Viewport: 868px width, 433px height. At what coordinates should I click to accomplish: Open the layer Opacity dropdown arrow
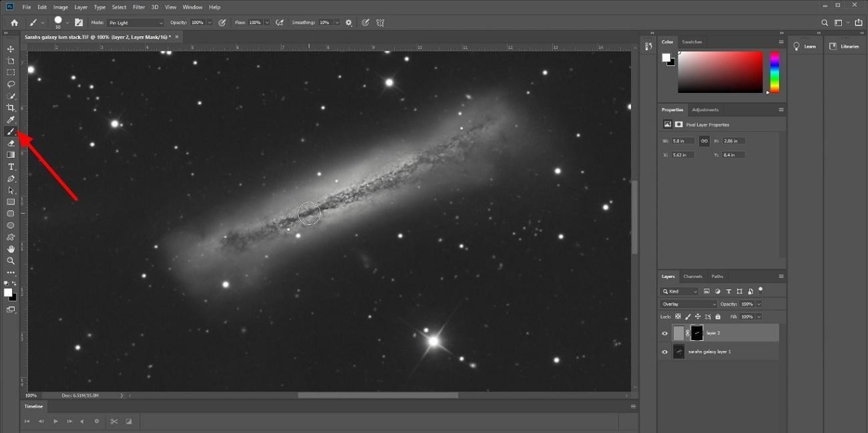pos(758,304)
